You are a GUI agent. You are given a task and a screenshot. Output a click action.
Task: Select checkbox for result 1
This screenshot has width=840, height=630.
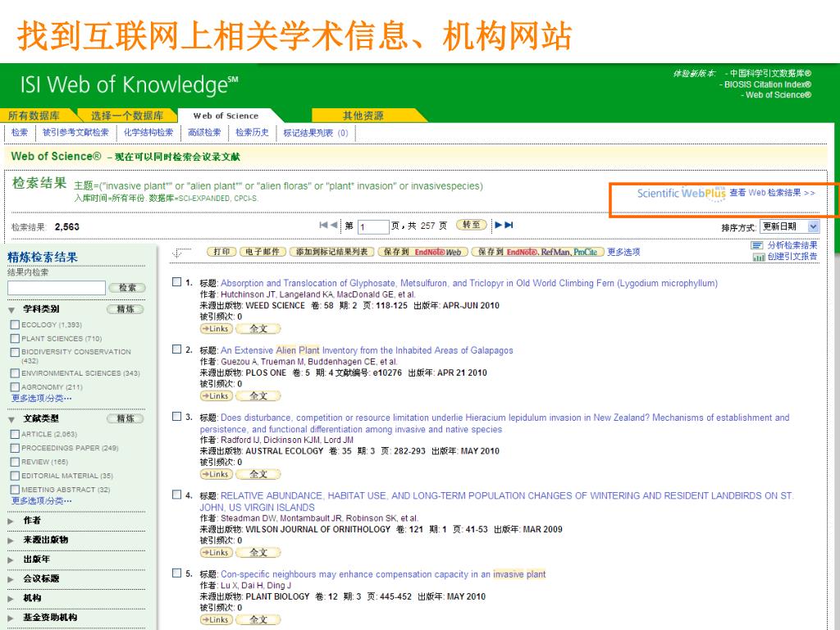tap(177, 282)
